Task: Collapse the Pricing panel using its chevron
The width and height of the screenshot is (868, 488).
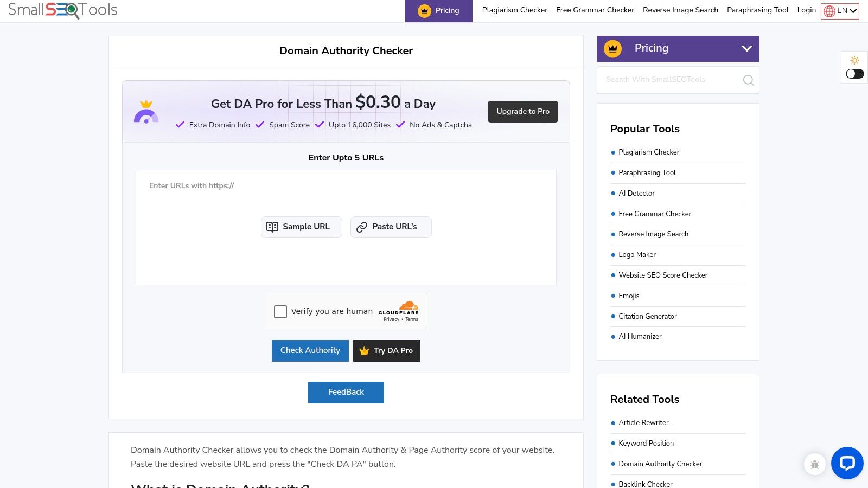Action: tap(747, 48)
